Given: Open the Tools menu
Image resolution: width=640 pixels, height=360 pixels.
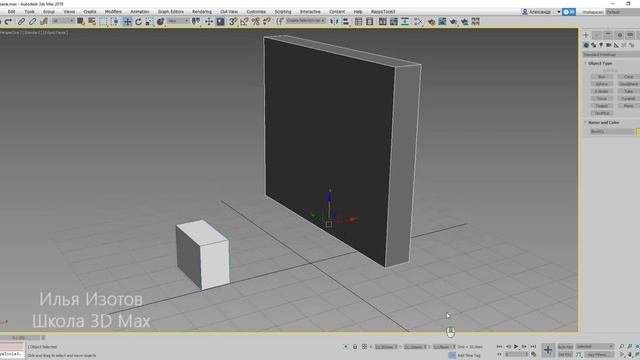Looking at the screenshot, I should tap(29, 12).
